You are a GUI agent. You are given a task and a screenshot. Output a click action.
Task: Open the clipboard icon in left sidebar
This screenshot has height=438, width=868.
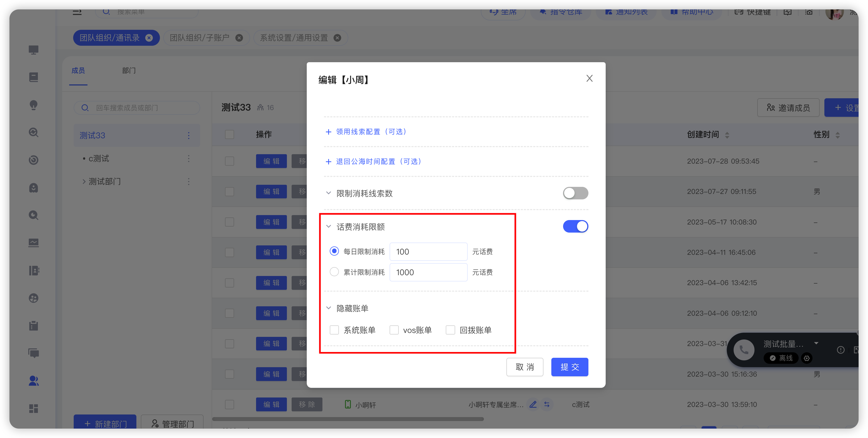(33, 326)
